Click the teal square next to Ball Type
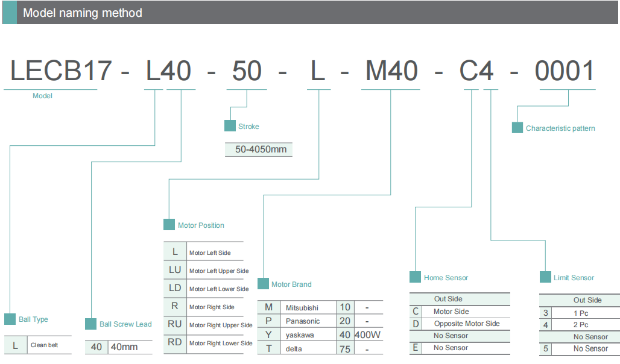The width and height of the screenshot is (620, 364). (10, 319)
